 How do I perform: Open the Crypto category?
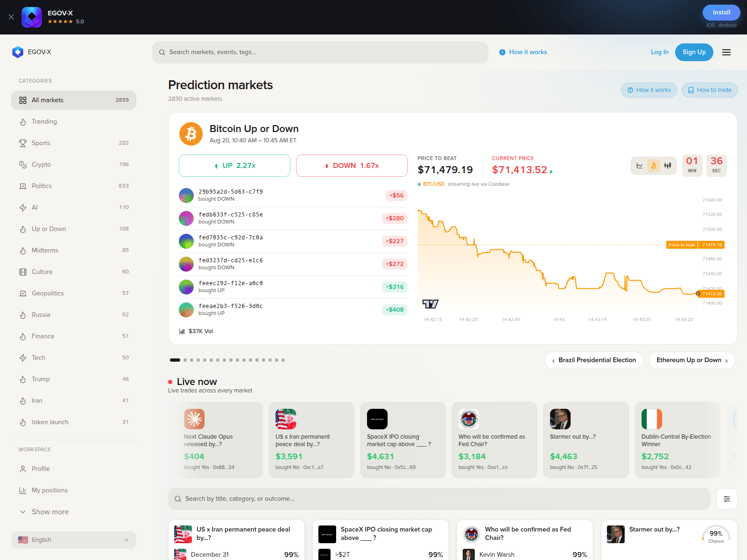coord(74,164)
